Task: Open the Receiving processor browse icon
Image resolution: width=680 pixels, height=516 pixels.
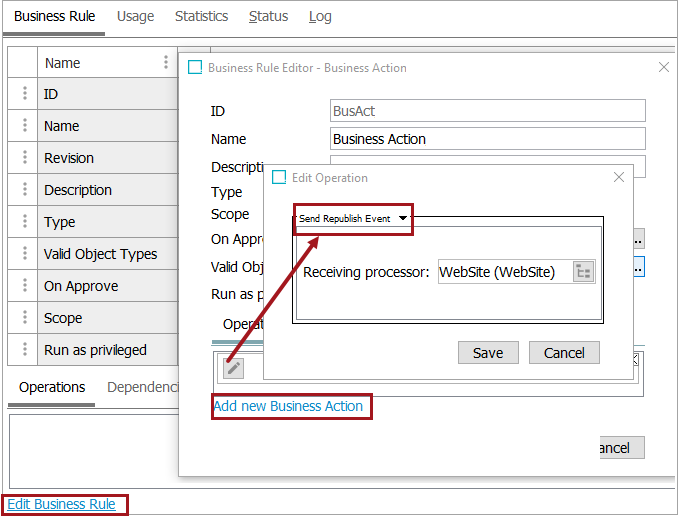Action: [583, 272]
